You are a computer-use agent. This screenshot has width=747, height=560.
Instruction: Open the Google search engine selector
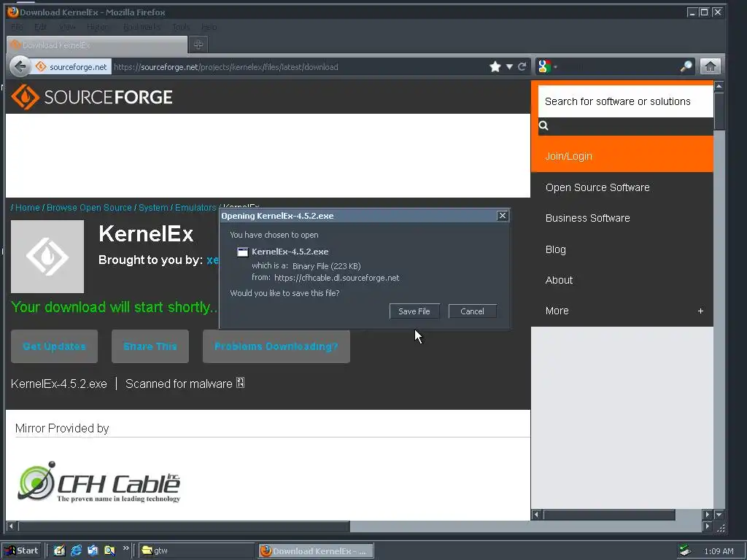[547, 66]
